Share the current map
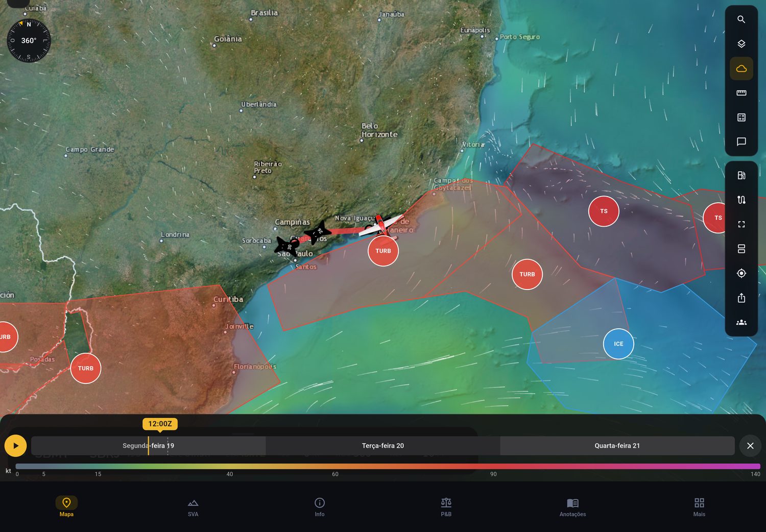The height and width of the screenshot is (532, 766). (x=741, y=298)
